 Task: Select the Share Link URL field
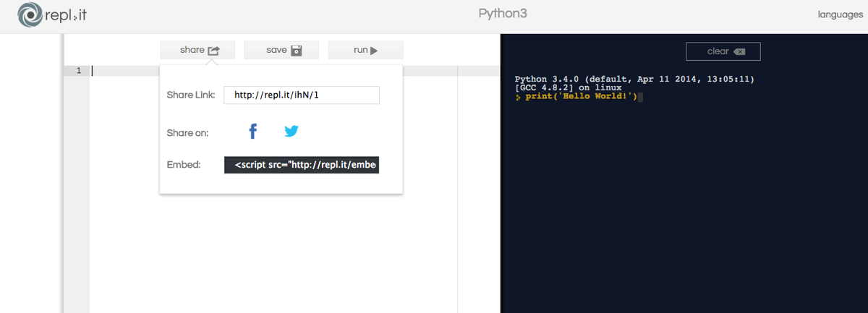302,95
